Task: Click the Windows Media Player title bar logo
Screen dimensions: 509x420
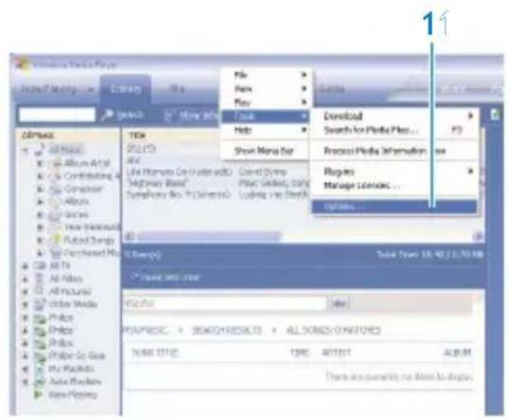Action: (x=24, y=64)
